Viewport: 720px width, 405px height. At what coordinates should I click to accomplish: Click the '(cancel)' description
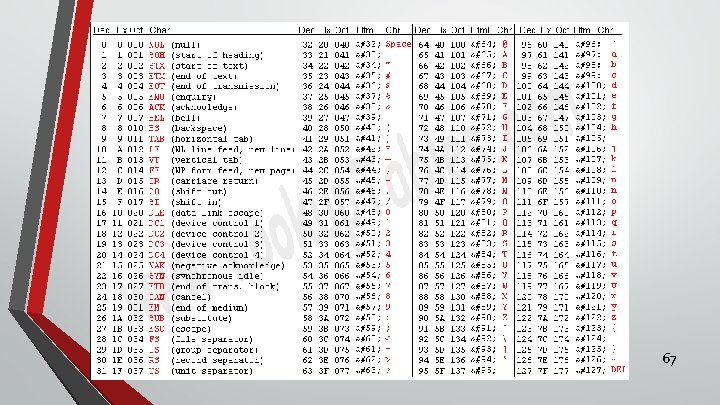(x=191, y=297)
